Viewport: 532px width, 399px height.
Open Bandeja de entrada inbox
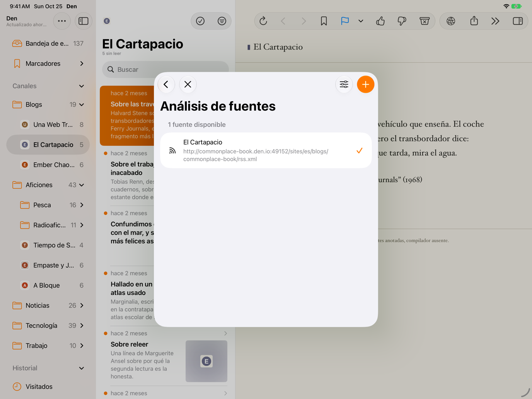tap(48, 43)
